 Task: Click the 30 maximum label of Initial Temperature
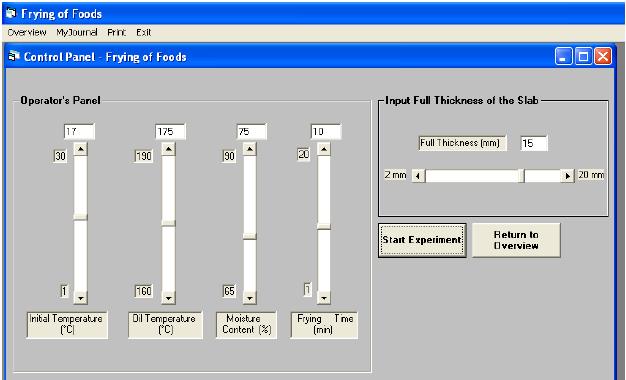coord(60,156)
